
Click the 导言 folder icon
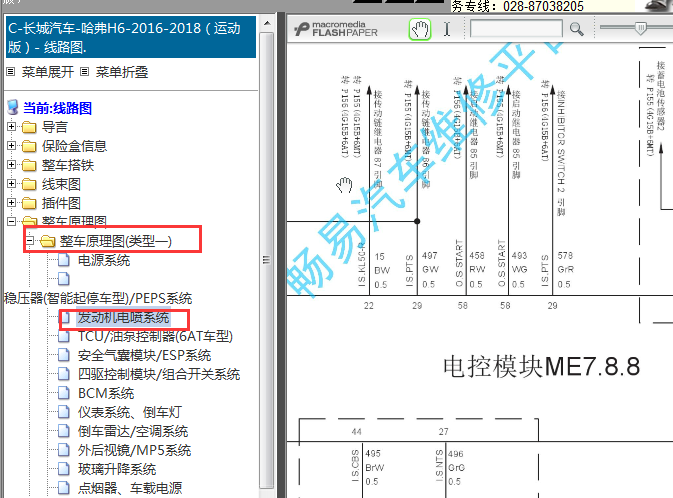pyautogui.click(x=29, y=128)
